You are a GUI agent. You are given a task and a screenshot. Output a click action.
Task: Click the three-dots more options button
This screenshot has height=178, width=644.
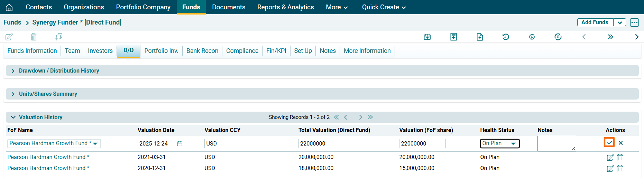click(x=634, y=22)
